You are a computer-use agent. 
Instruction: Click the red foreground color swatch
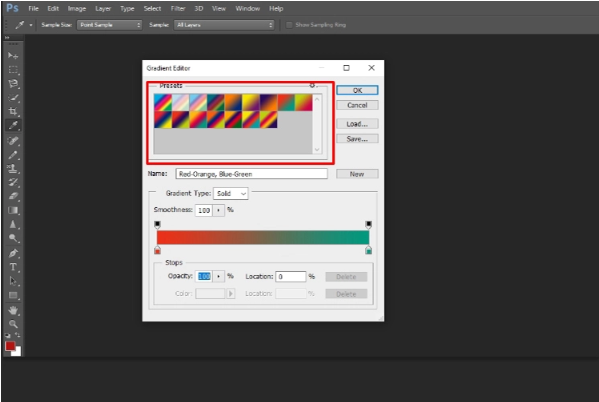(x=10, y=346)
